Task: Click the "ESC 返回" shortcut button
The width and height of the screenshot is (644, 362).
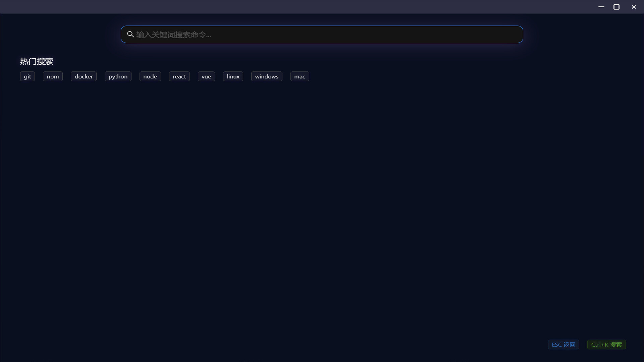Action: (563, 344)
